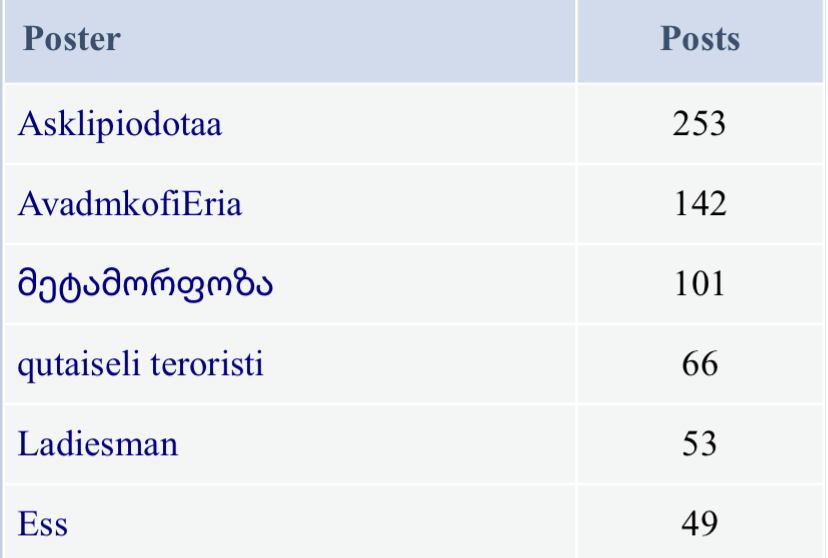Open the poster with 66 posts
Screen dimensions: 828x558
point(141,364)
